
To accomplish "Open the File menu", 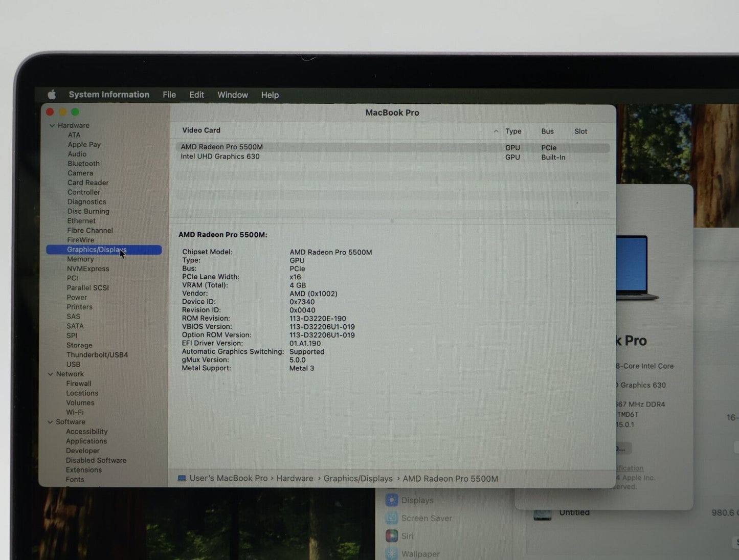I will pos(169,95).
